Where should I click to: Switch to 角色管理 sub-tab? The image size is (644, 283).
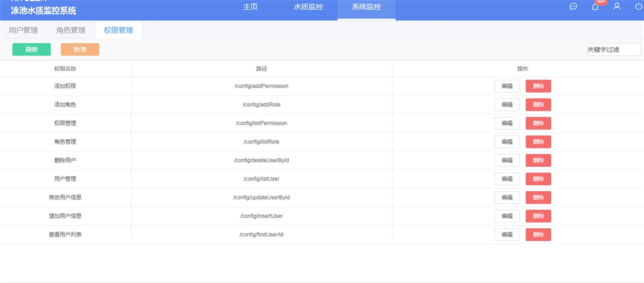click(71, 30)
